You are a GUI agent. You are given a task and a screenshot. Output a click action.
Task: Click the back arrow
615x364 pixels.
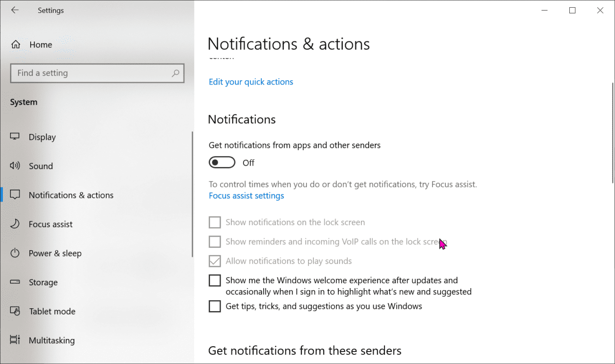[15, 10]
